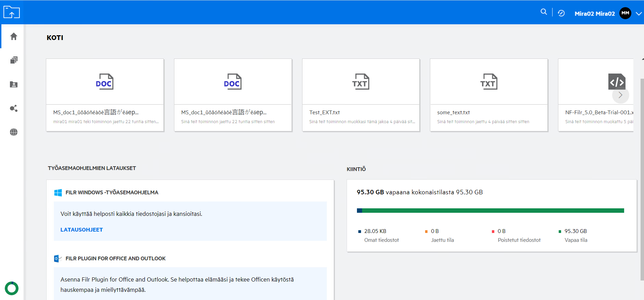Click the vertical page scrollbar

pyautogui.click(x=642, y=178)
